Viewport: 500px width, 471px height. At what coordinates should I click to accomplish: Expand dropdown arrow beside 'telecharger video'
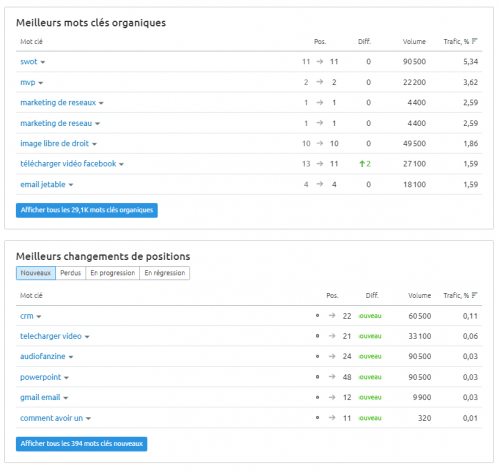pos(87,337)
